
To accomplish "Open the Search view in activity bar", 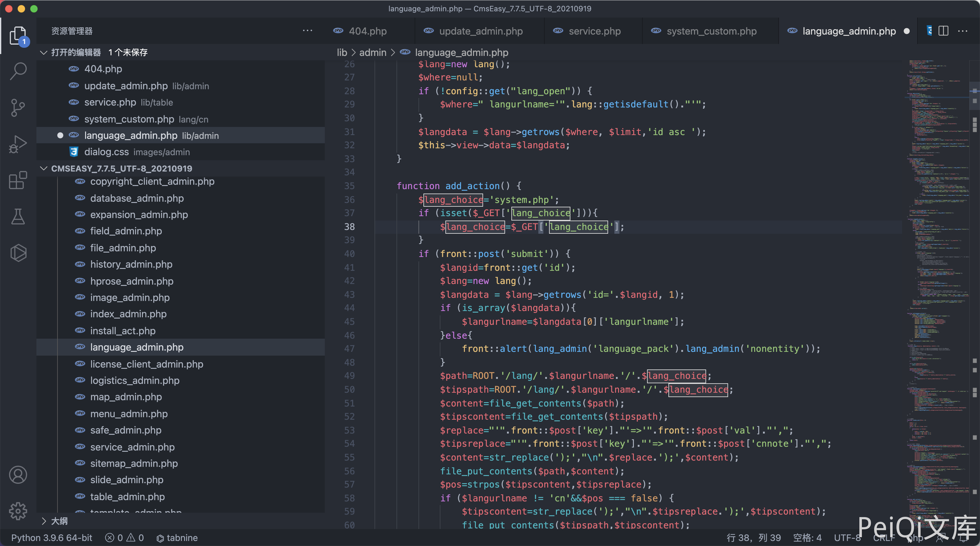I will point(18,71).
